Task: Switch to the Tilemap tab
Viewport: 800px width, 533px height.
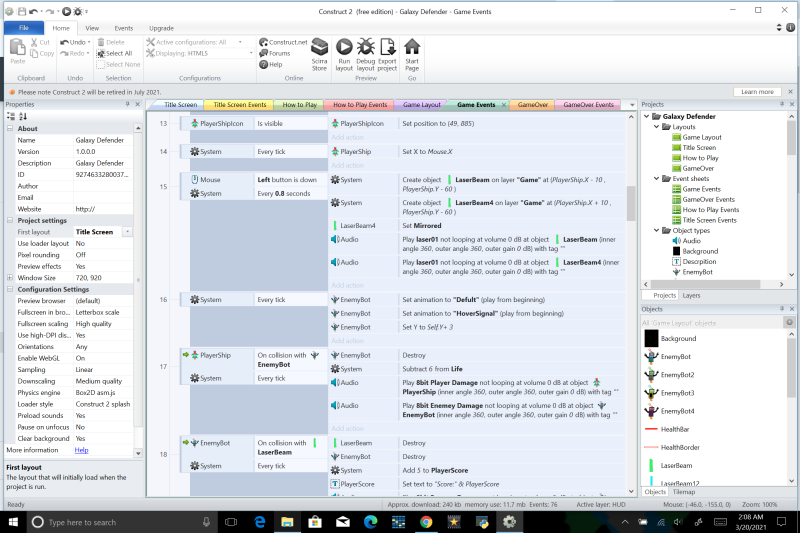Action: point(683,492)
